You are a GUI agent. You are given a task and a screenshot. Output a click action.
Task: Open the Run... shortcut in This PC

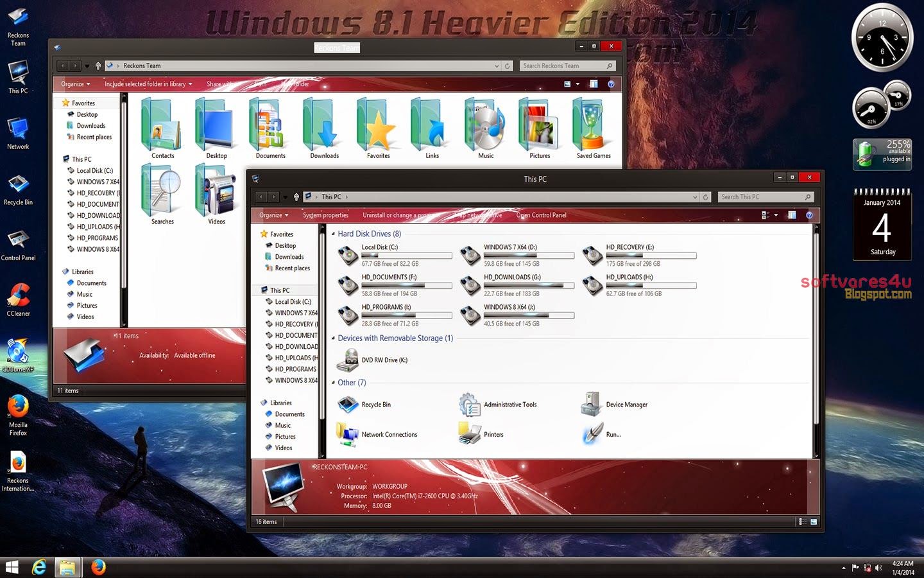click(601, 435)
